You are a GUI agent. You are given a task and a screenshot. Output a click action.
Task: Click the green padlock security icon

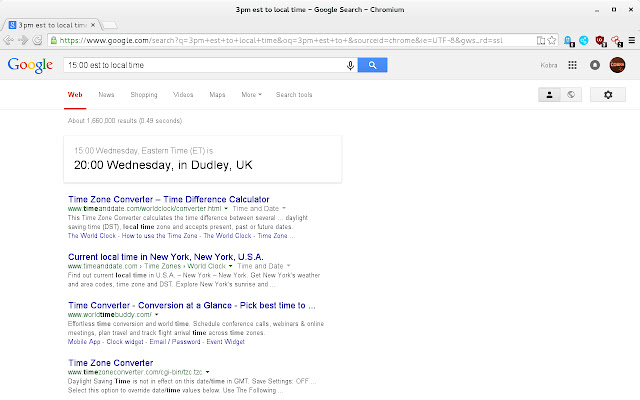point(53,40)
